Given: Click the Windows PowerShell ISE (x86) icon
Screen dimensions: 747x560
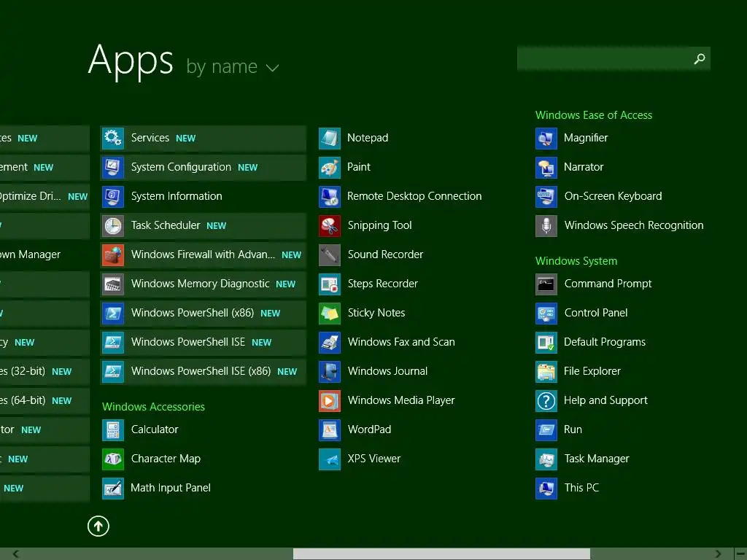Looking at the screenshot, I should coord(113,371).
